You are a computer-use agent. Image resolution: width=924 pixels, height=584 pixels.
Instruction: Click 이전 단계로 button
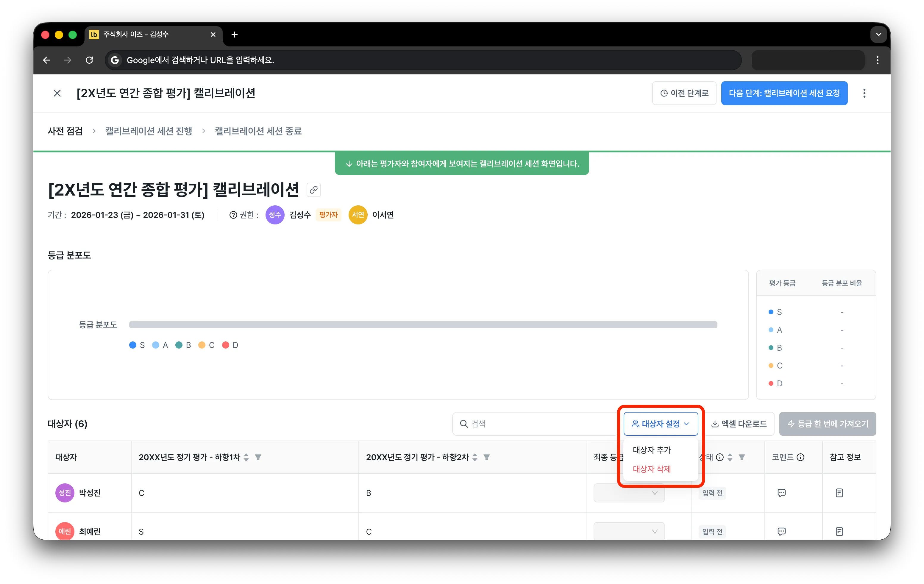point(684,93)
